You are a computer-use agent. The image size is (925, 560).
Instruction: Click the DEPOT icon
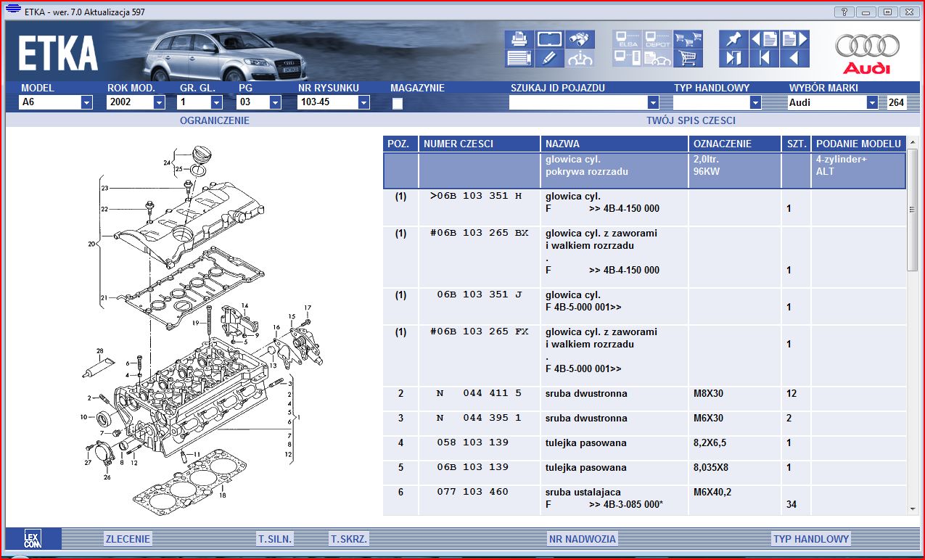tap(658, 39)
